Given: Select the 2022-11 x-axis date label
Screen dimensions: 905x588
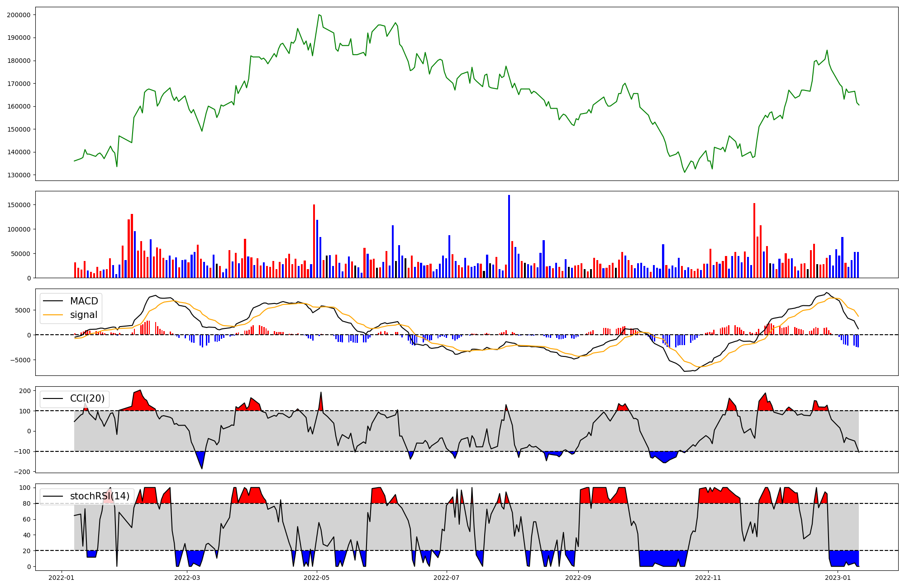Looking at the screenshot, I should click(708, 578).
